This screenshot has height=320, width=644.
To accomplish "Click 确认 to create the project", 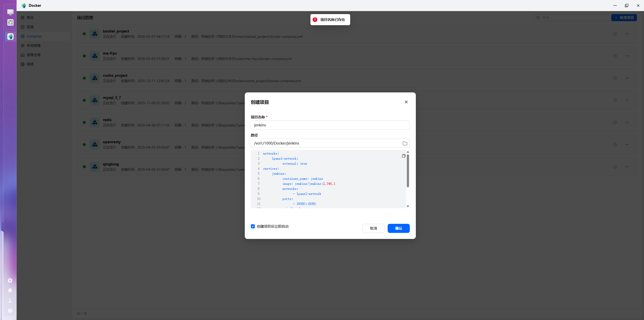I will click(398, 228).
